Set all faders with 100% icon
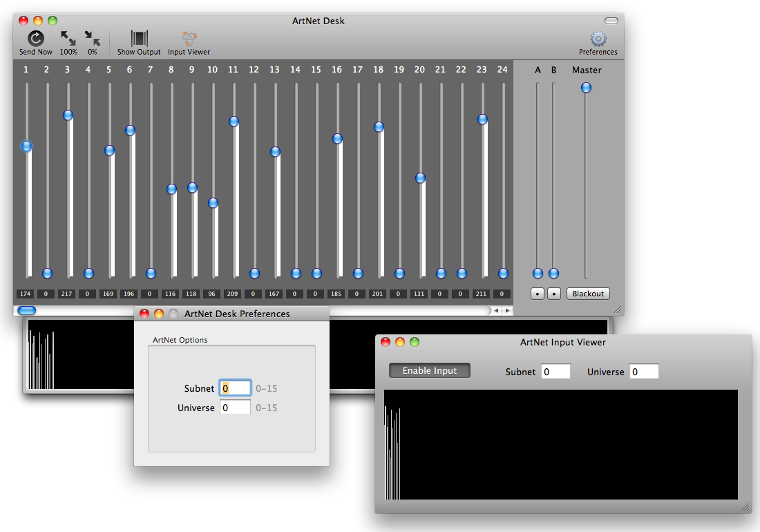 68,39
